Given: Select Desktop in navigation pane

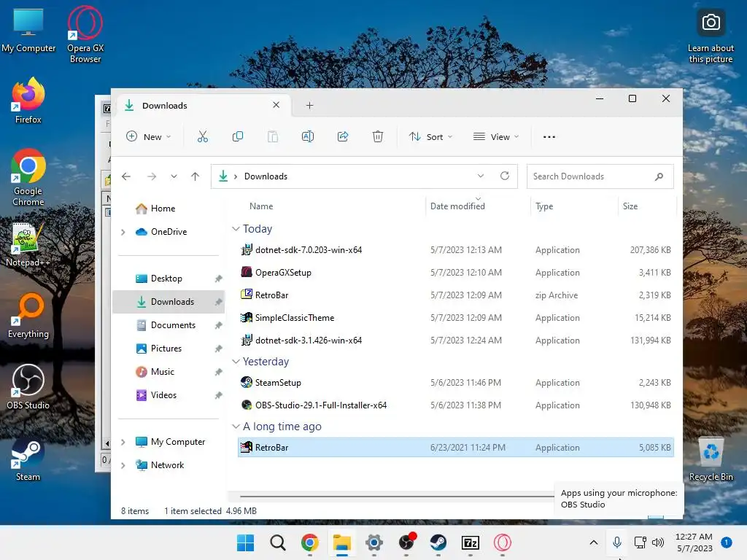Looking at the screenshot, I should (x=169, y=279).
